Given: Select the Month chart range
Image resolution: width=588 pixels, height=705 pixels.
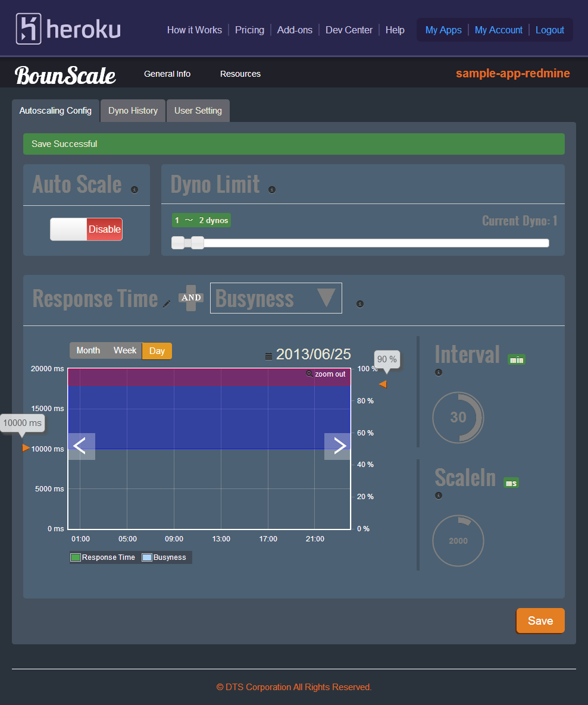Looking at the screenshot, I should tap(88, 350).
